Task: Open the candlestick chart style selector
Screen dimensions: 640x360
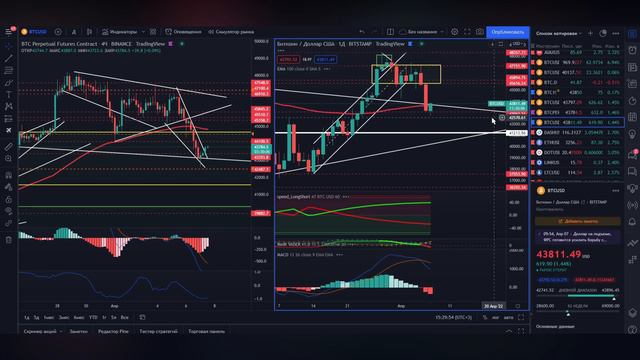Action: pos(89,32)
